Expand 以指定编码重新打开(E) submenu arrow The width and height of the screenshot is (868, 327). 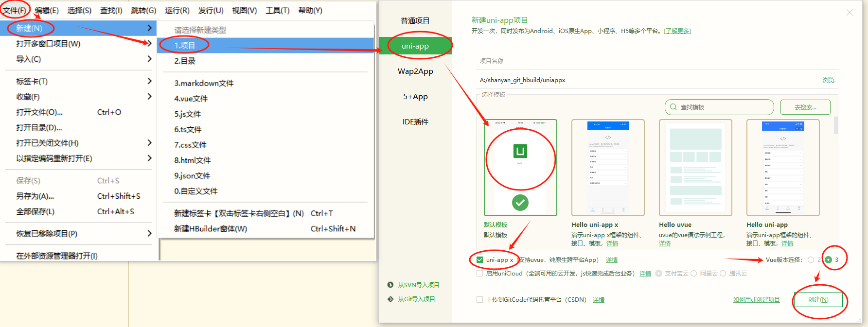point(149,158)
